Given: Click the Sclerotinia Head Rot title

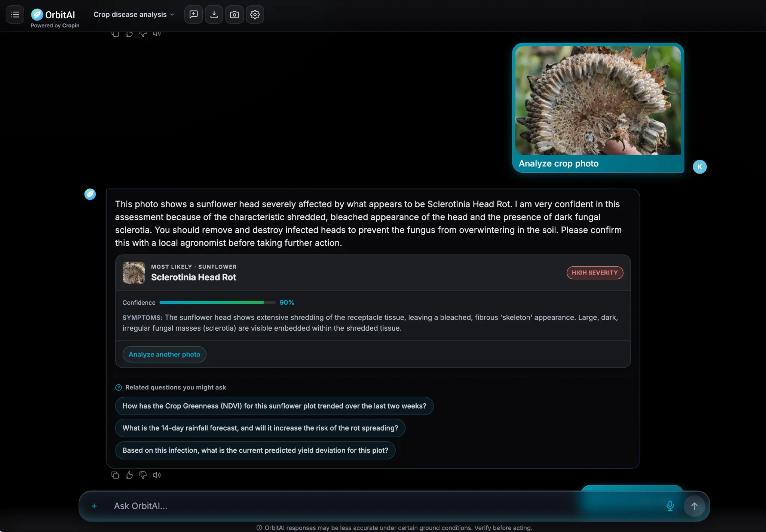Looking at the screenshot, I should [193, 277].
